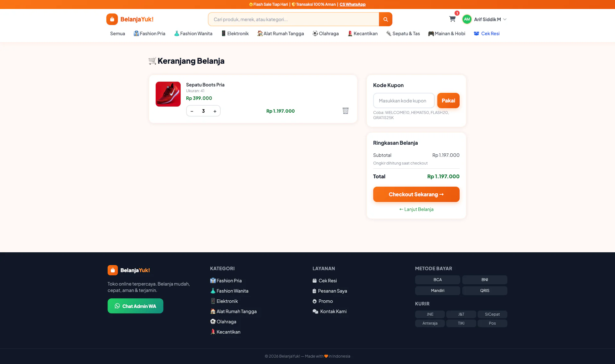Open footer Kecantikan category link
This screenshot has width=615, height=364.
point(225,332)
